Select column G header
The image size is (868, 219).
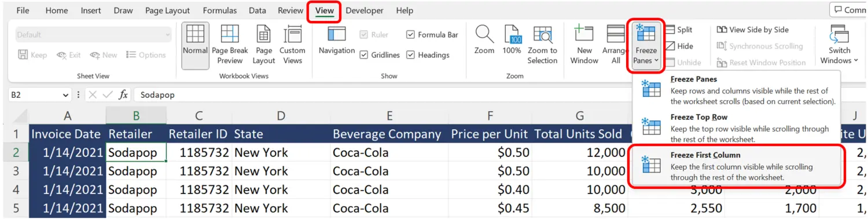coord(579,116)
